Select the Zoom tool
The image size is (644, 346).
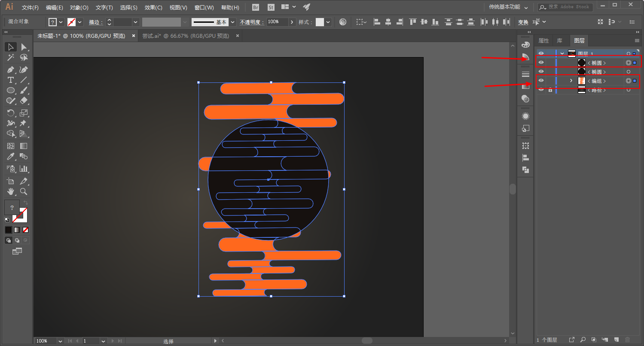[x=24, y=191]
